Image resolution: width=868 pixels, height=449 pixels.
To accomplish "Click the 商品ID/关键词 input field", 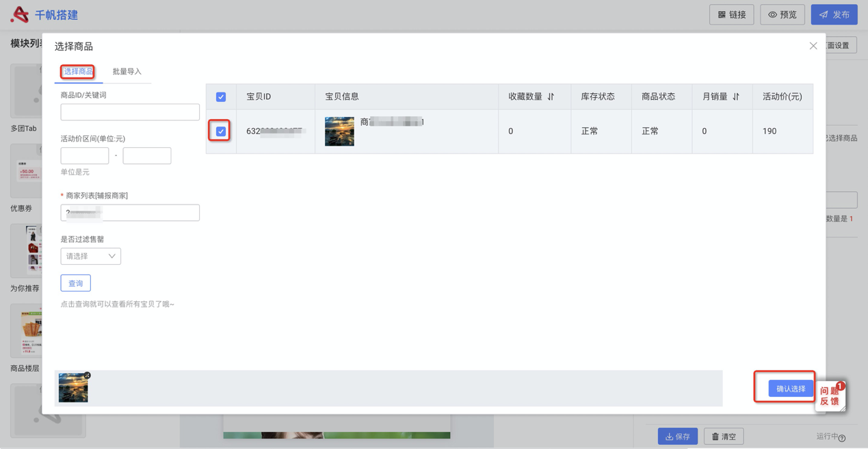I will [x=130, y=112].
